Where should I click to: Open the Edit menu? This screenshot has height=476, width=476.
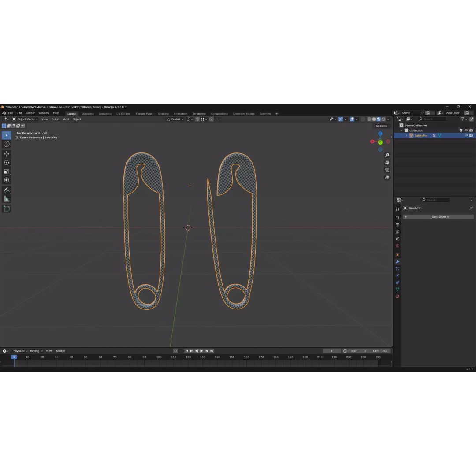click(19, 113)
